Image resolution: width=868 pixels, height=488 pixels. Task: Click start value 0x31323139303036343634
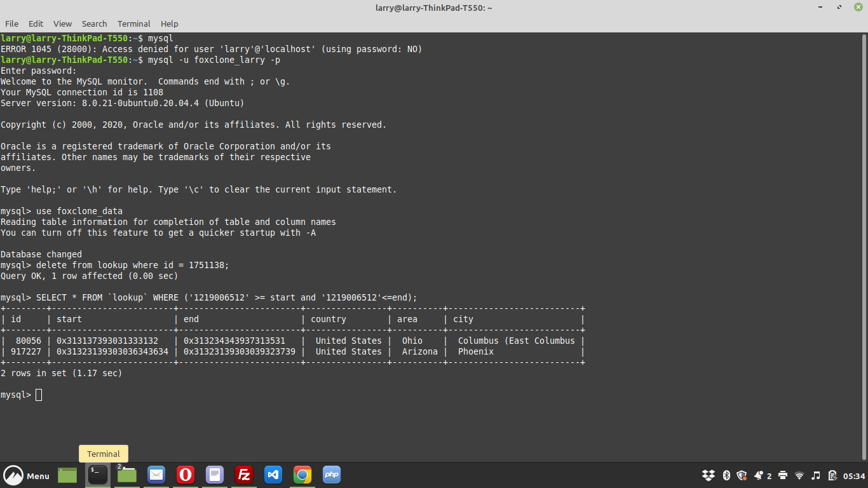[112, 351]
